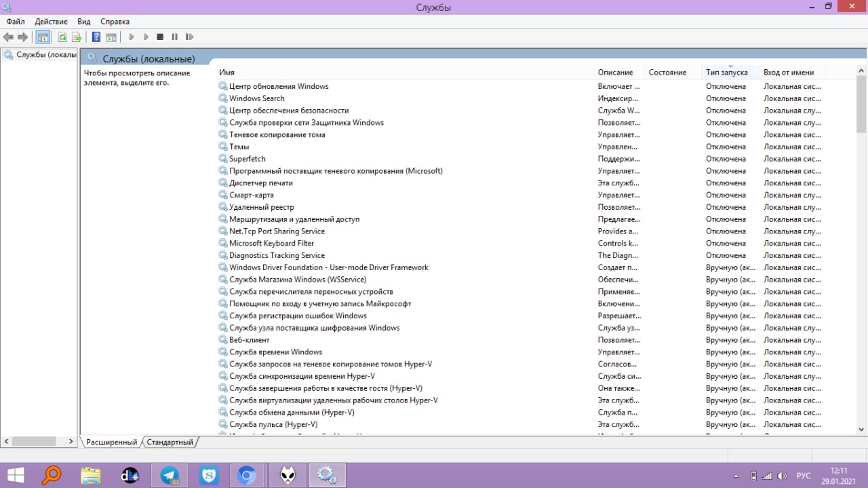The height and width of the screenshot is (488, 868).
Task: Select Служба узла поставщика шифрования Windows
Action: click(315, 328)
